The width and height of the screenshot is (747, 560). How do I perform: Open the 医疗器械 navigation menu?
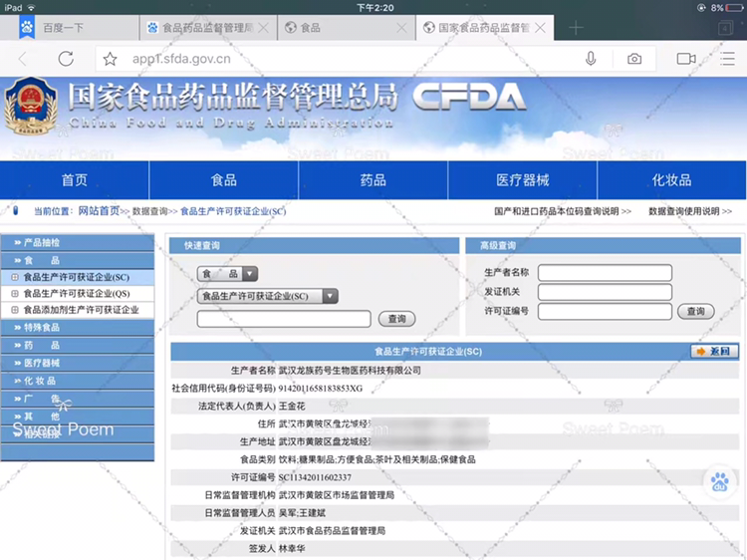(523, 180)
